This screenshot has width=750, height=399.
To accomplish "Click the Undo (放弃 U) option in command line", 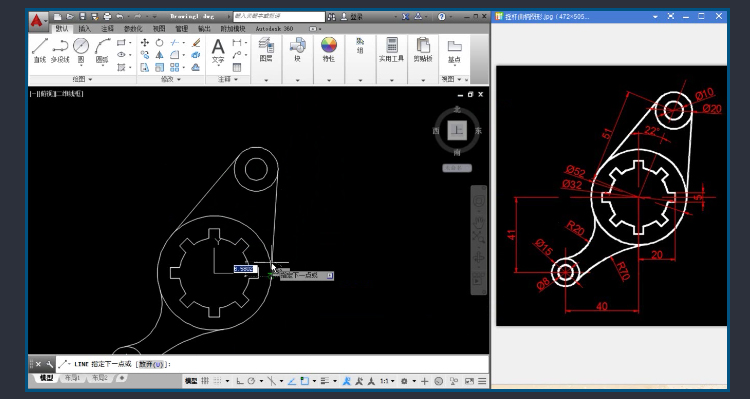I will click(x=152, y=364).
